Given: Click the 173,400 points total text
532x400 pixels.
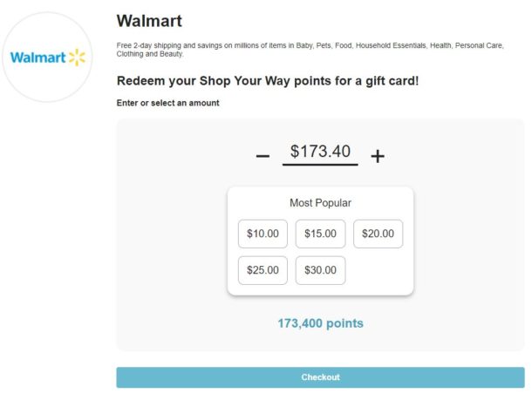Looking at the screenshot, I should click(320, 323).
